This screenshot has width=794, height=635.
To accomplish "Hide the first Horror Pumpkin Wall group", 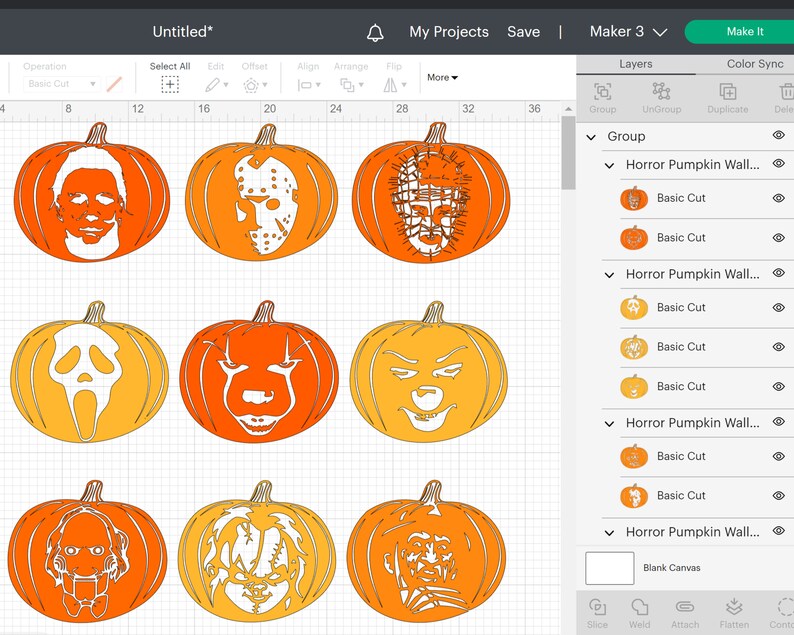I will (778, 164).
